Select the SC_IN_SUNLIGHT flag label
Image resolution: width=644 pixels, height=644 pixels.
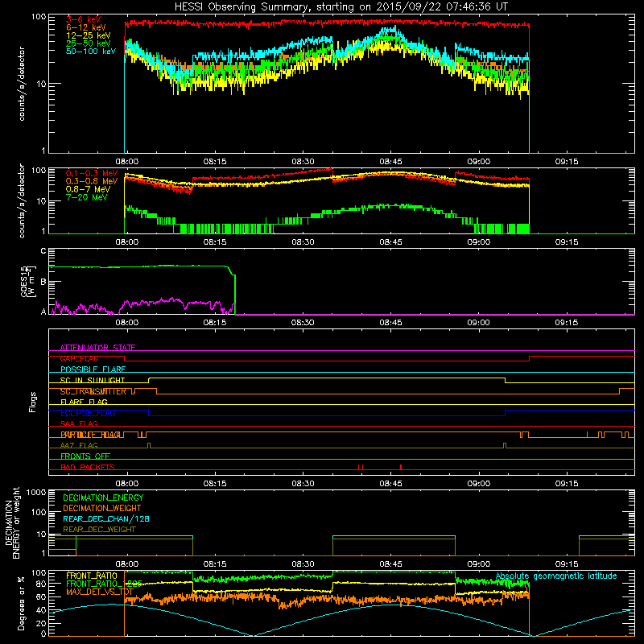pos(93,380)
